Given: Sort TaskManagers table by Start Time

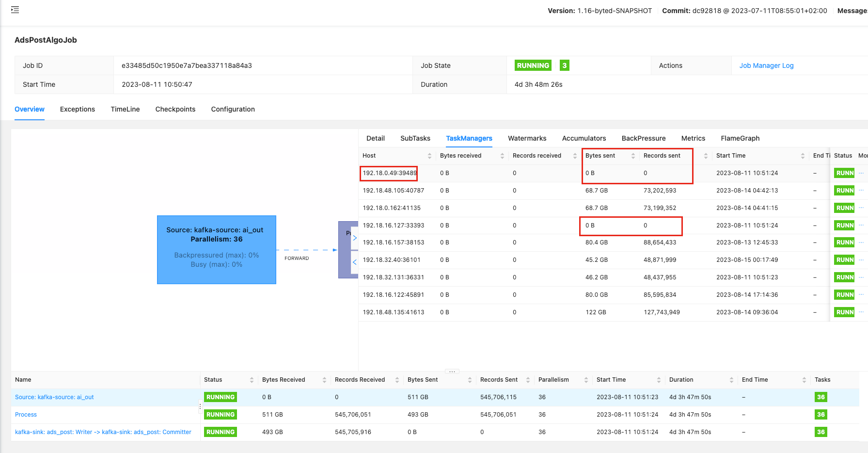Looking at the screenshot, I should [x=803, y=156].
